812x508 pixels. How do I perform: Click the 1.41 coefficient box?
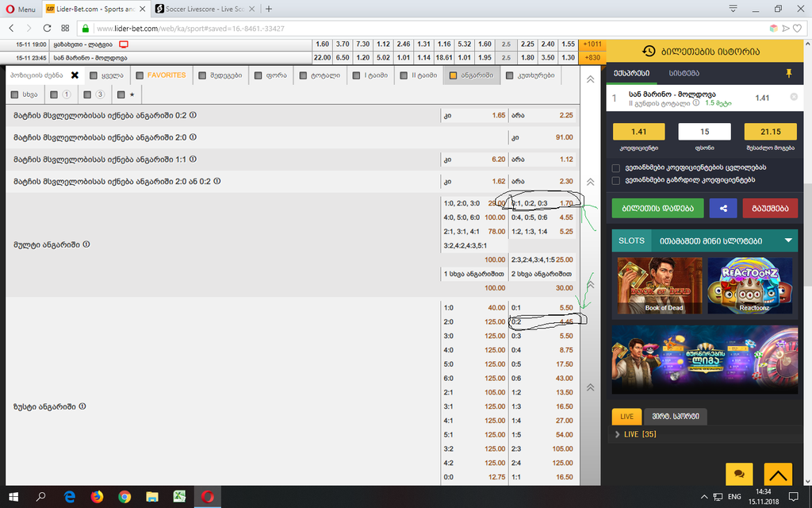(x=639, y=132)
